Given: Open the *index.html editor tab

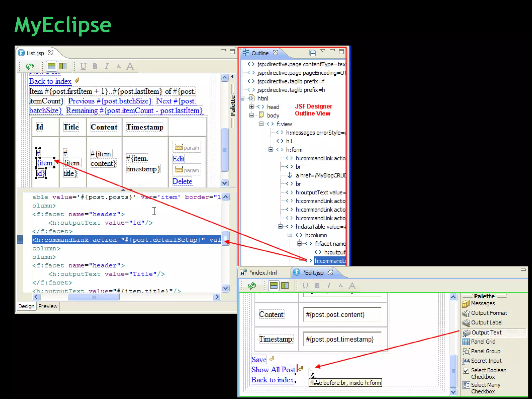Looking at the screenshot, I should pos(263,272).
